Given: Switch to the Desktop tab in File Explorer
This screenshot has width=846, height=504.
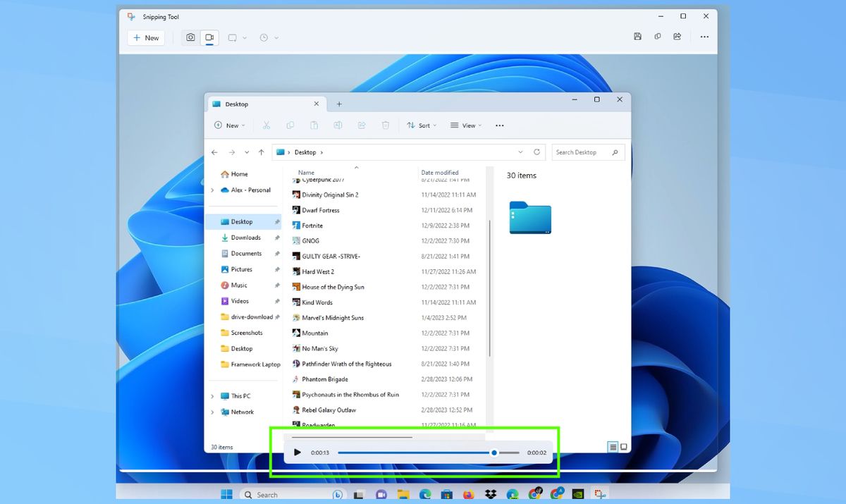Looking at the screenshot, I should tap(238, 104).
